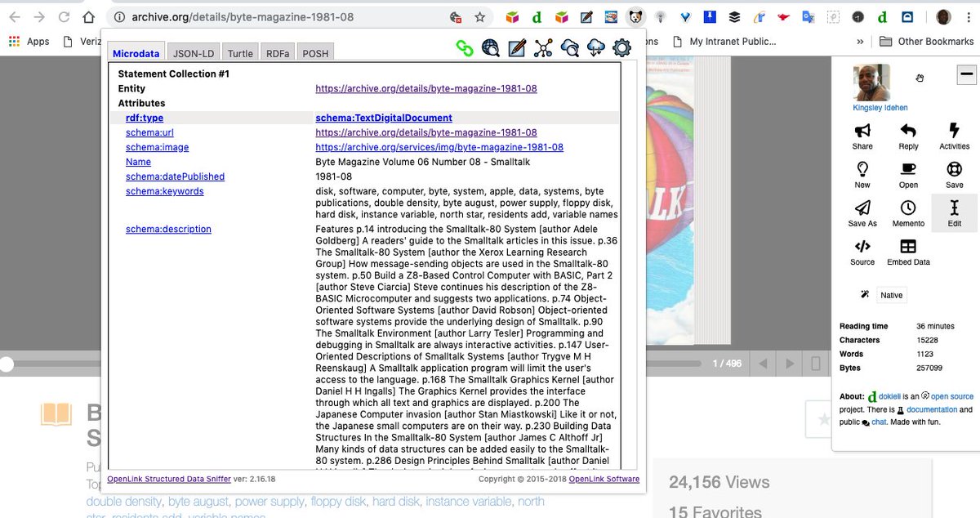The image size is (980, 518).
Task: Expand hidden bookmarks chevron
Action: coord(860,41)
